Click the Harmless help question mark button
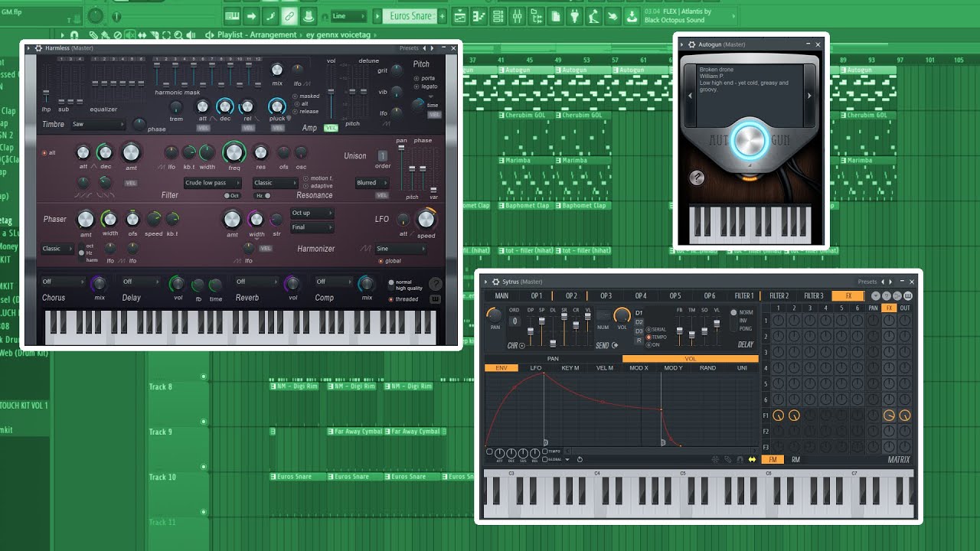 pyautogui.click(x=435, y=283)
